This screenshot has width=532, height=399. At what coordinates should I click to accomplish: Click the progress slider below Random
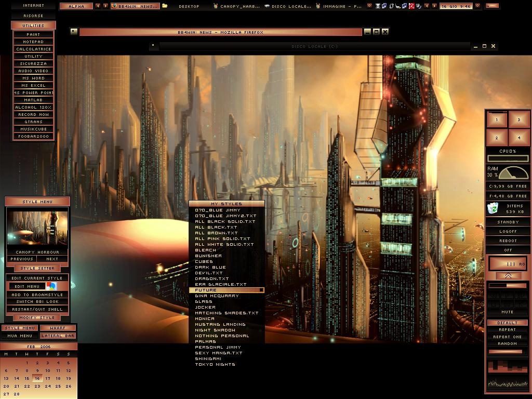point(508,352)
